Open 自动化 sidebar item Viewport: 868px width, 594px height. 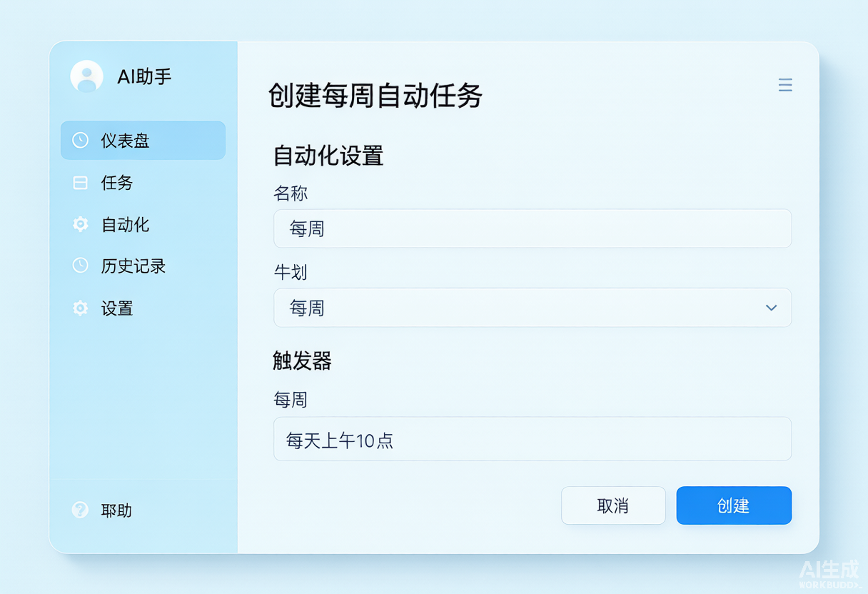(143, 224)
